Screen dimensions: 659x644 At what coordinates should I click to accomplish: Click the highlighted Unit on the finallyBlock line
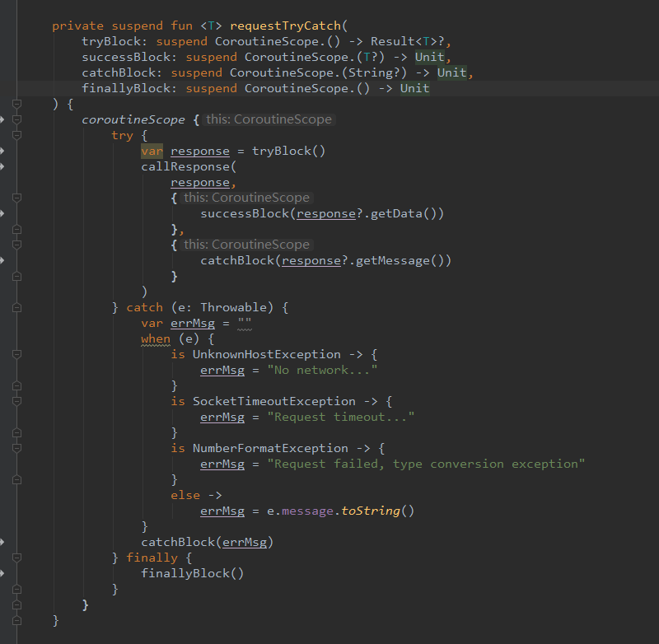(x=415, y=89)
